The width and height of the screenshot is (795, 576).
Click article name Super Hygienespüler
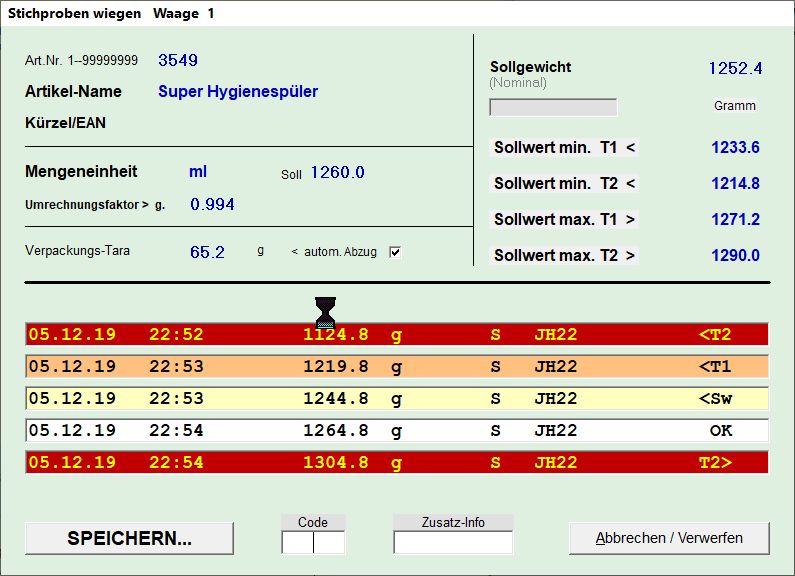click(238, 92)
